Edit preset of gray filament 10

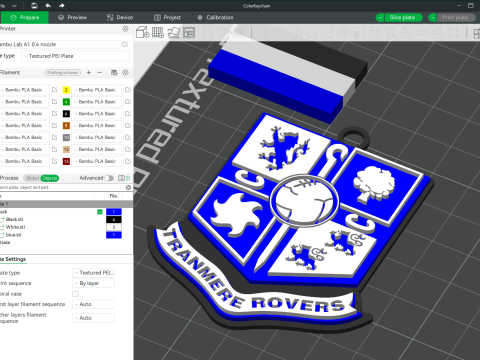[x=128, y=137]
